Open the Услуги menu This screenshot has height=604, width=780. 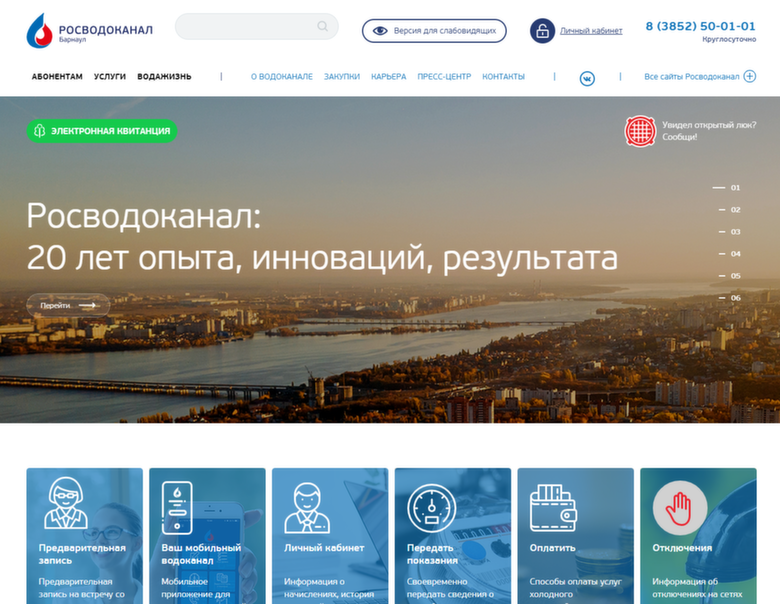(x=110, y=77)
